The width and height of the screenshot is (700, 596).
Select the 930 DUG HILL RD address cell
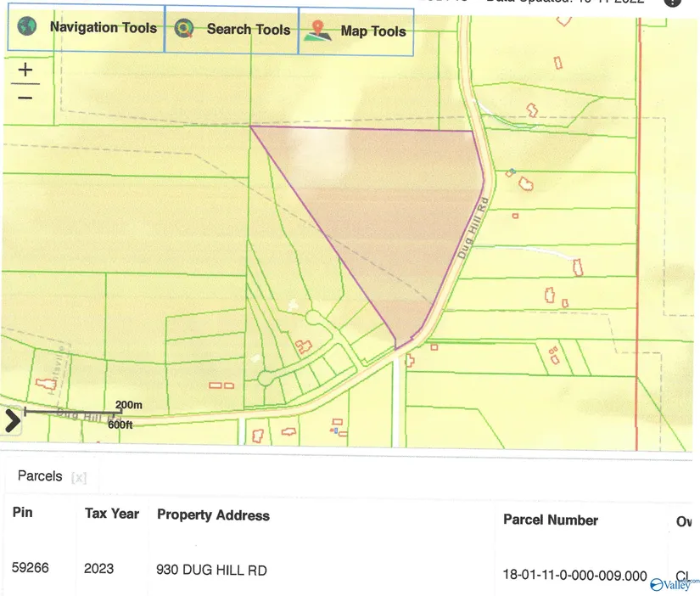tap(211, 570)
